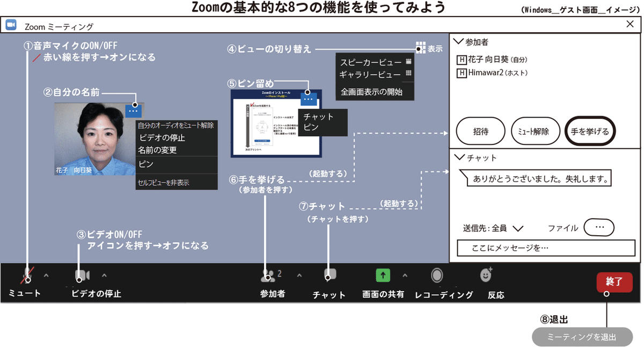The image size is (644, 347).
Task: Click the Zoom logo in title bar
Action: [x=11, y=25]
